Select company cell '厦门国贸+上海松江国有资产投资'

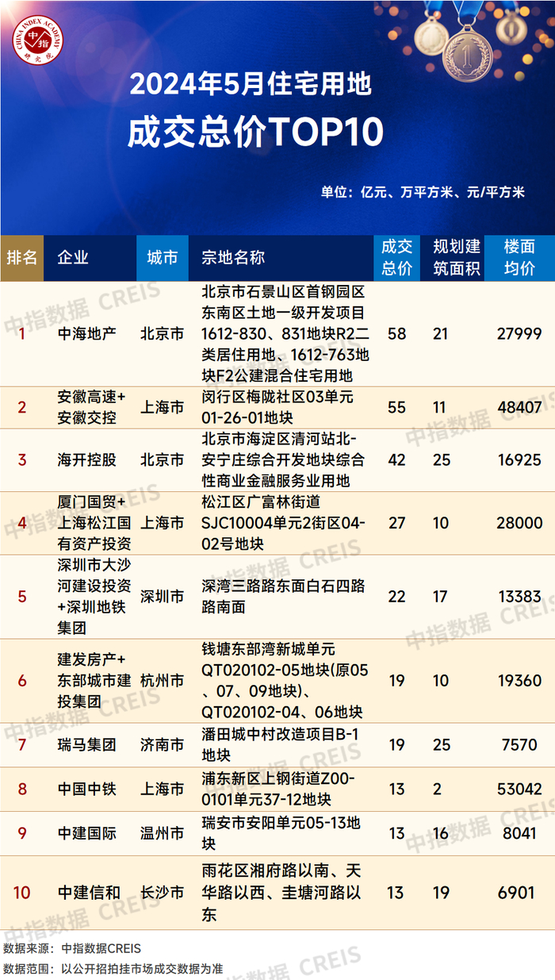click(x=94, y=523)
